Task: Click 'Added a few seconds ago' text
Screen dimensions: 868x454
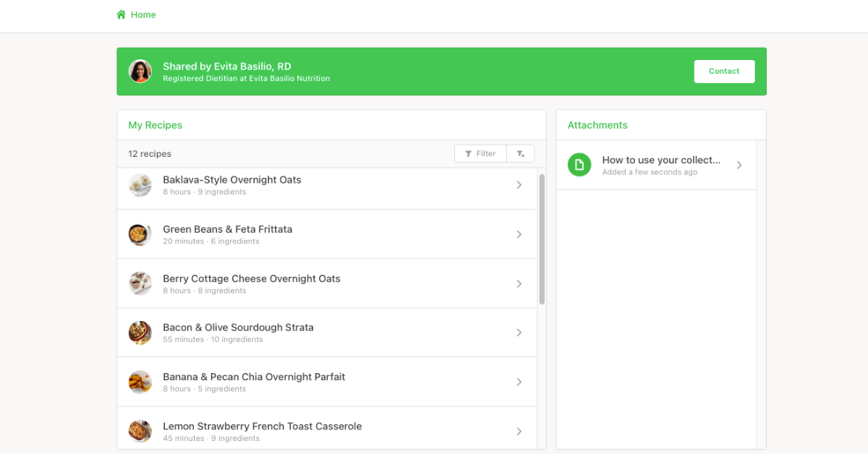Action: (x=650, y=172)
